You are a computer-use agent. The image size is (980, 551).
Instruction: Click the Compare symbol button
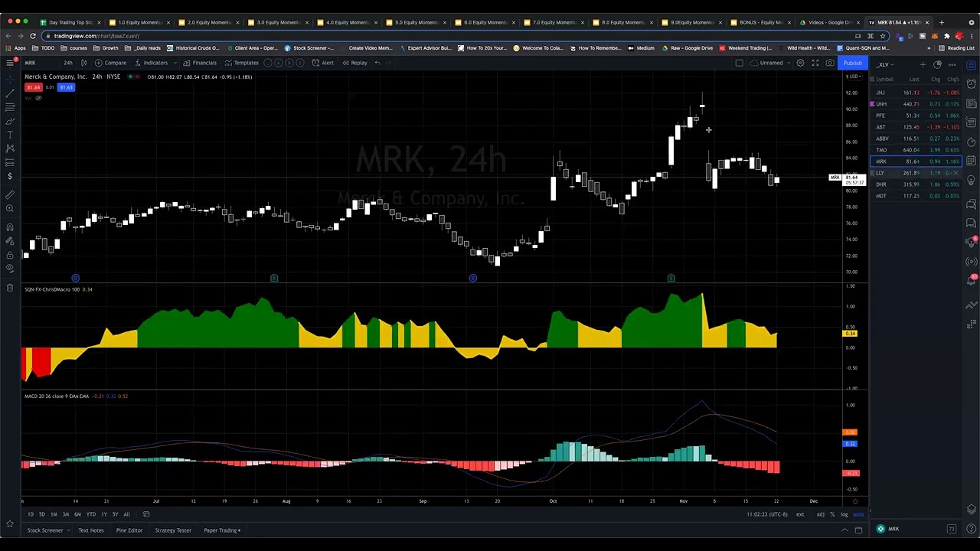point(110,63)
